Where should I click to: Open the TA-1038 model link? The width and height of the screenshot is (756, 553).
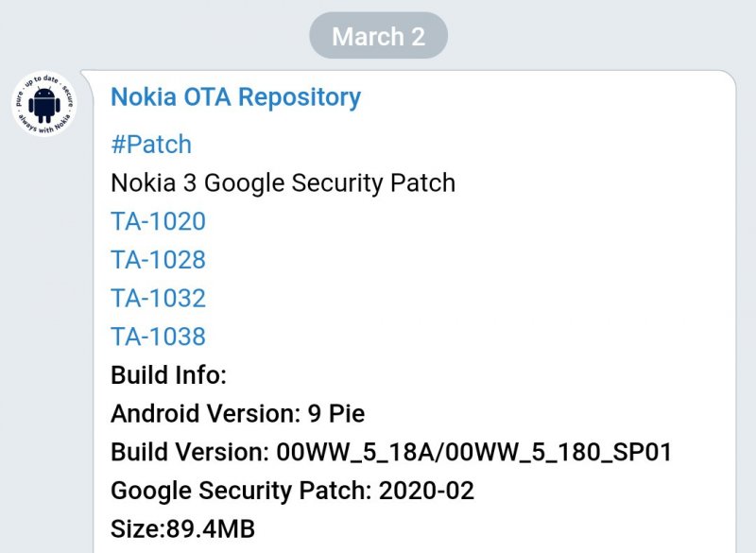[158, 337]
